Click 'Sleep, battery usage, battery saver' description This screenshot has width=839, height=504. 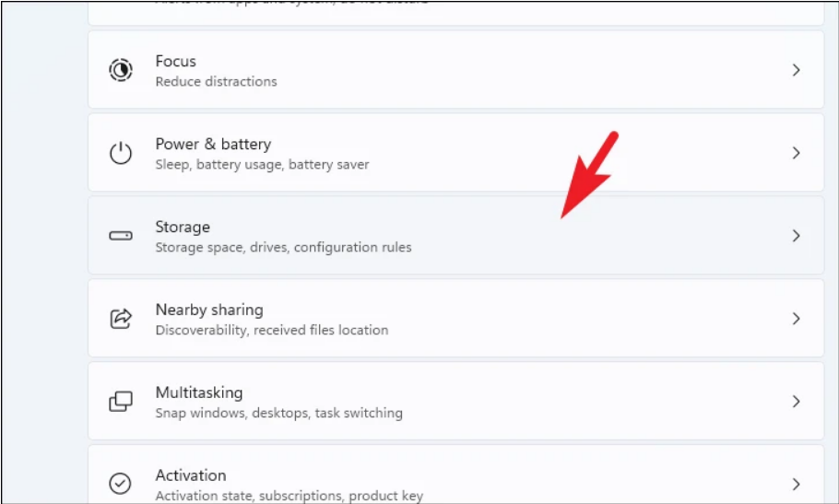[x=262, y=164]
